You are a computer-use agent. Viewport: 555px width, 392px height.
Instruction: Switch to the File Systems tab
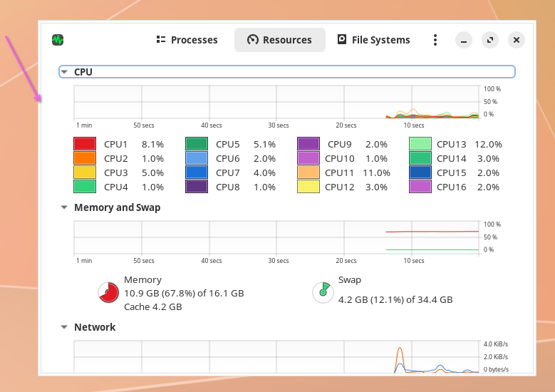pyautogui.click(x=374, y=40)
